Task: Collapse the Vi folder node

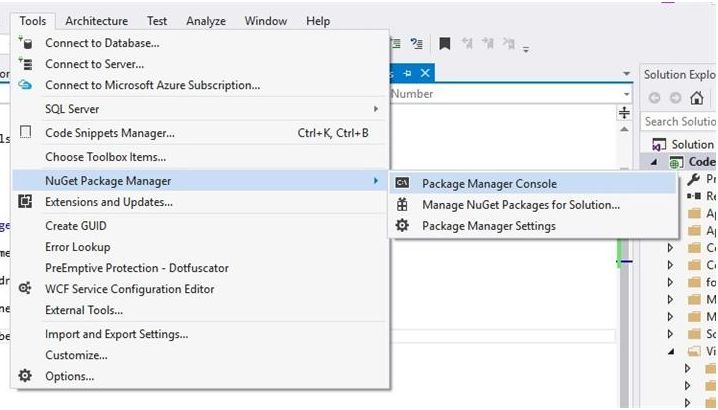Action: pos(671,352)
